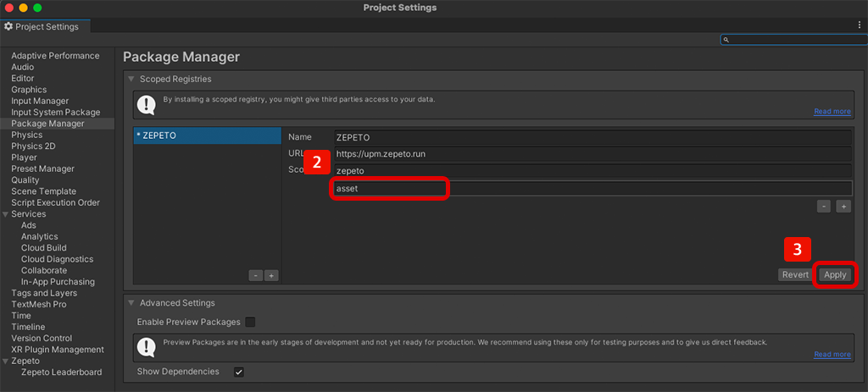Open Zepeto Leaderboard settings
Viewport: 868px width, 392px height.
pos(61,372)
